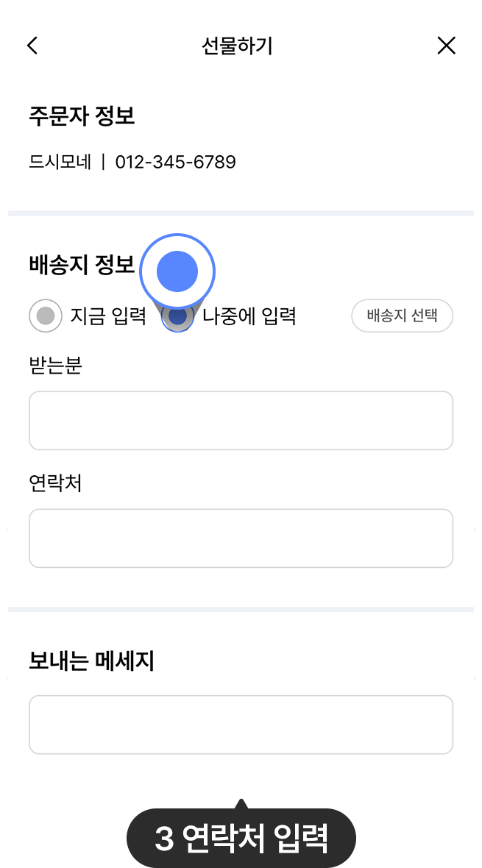Click the blue touch indicator circle

(x=177, y=271)
